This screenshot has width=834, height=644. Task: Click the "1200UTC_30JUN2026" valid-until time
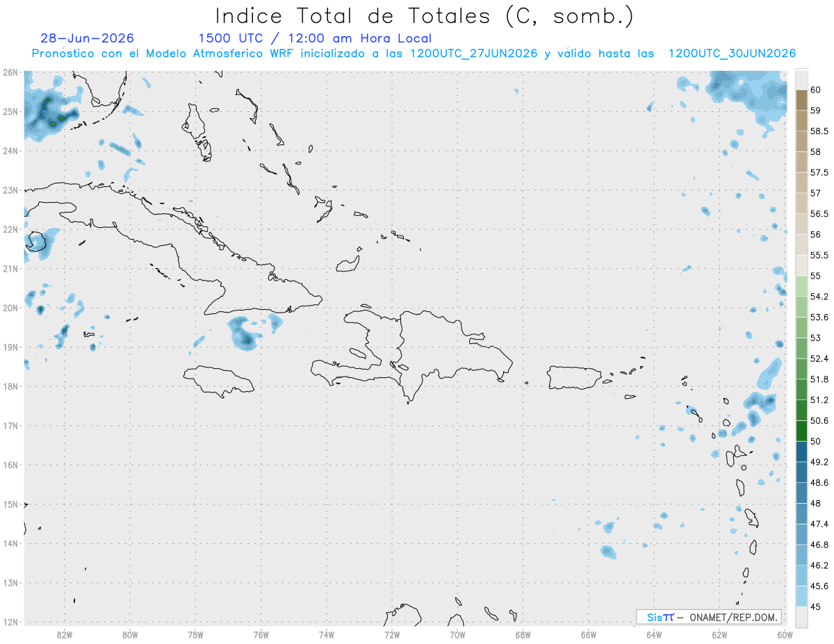click(x=732, y=53)
